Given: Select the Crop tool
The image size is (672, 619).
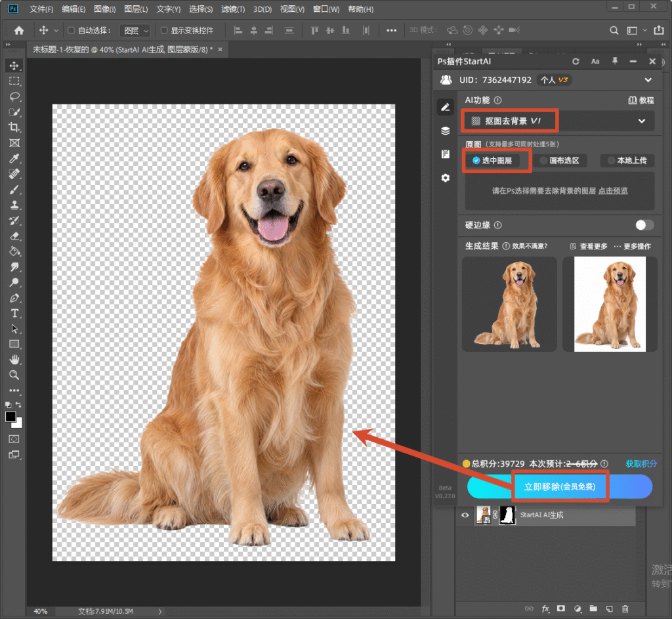Looking at the screenshot, I should (x=14, y=127).
